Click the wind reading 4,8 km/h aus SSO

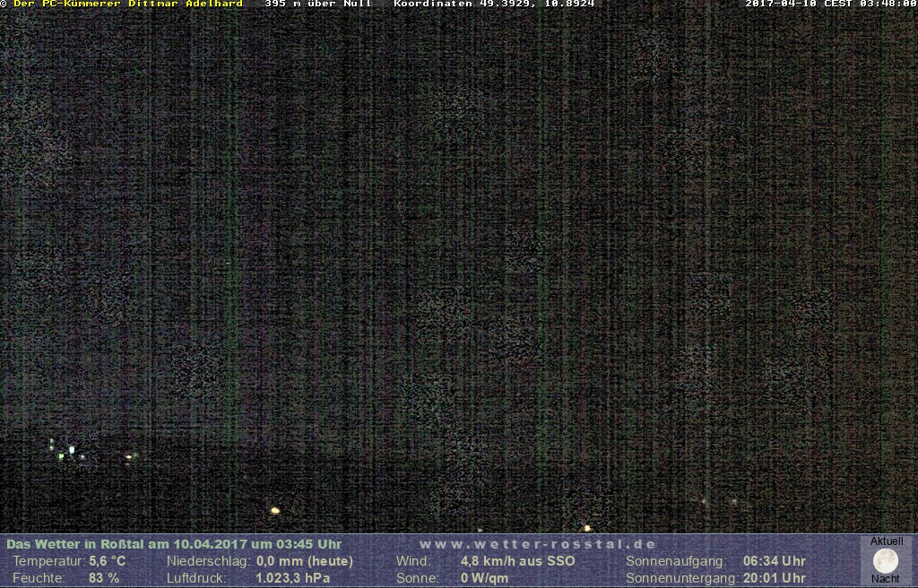point(517,561)
